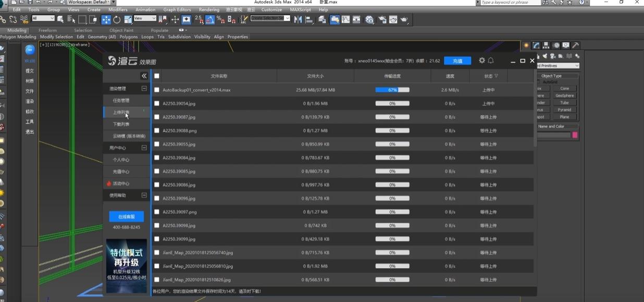Select the Move tool in toolbar
644x302 pixels.
106,20
